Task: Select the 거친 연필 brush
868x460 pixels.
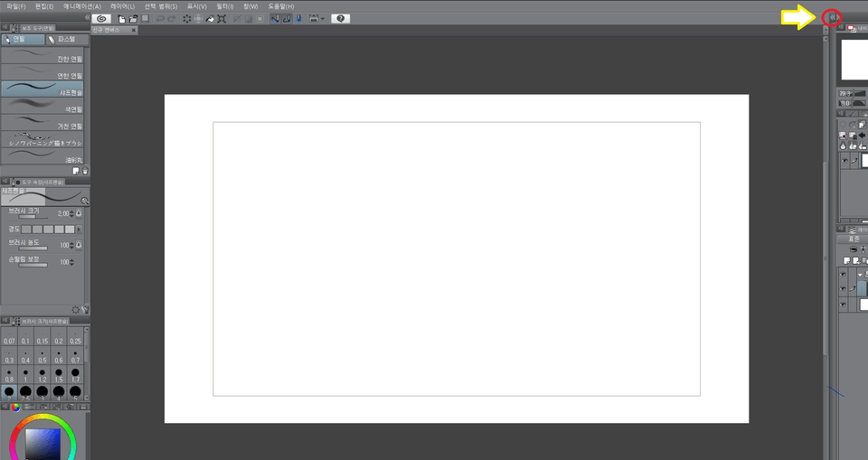Action: [x=42, y=122]
